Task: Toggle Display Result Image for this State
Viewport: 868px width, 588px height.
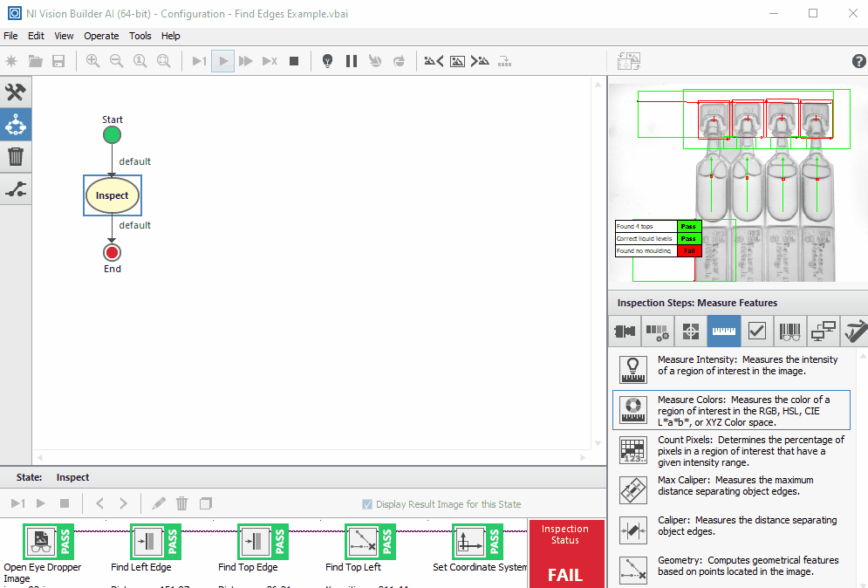Action: click(x=367, y=504)
